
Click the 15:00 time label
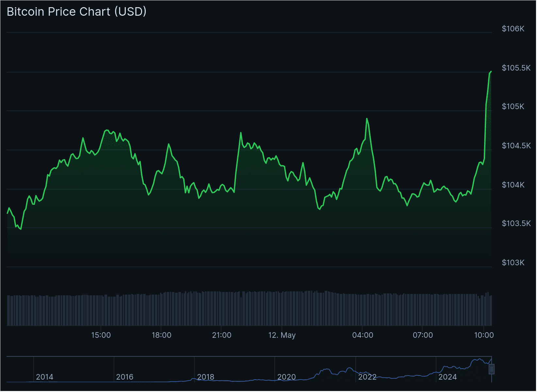pyautogui.click(x=101, y=335)
